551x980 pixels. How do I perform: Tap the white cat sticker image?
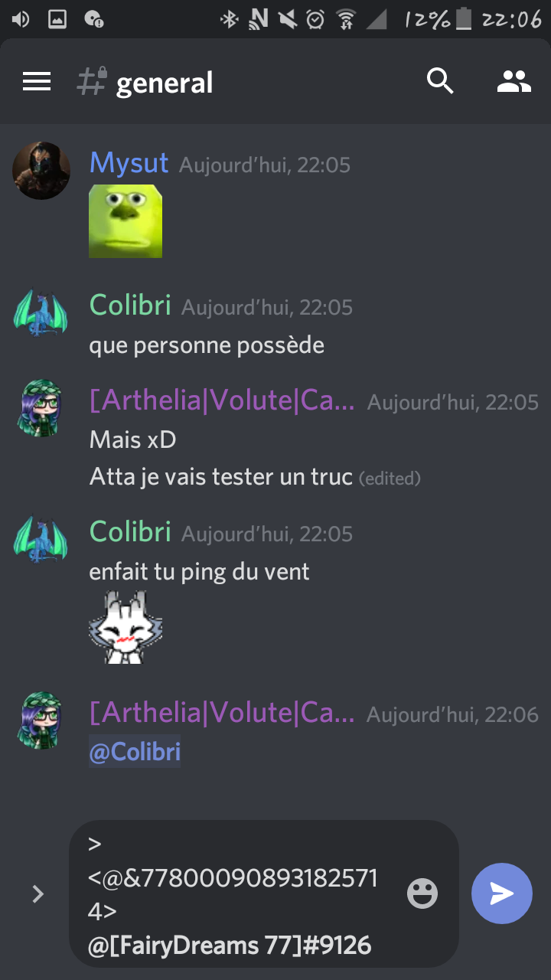coord(126,627)
